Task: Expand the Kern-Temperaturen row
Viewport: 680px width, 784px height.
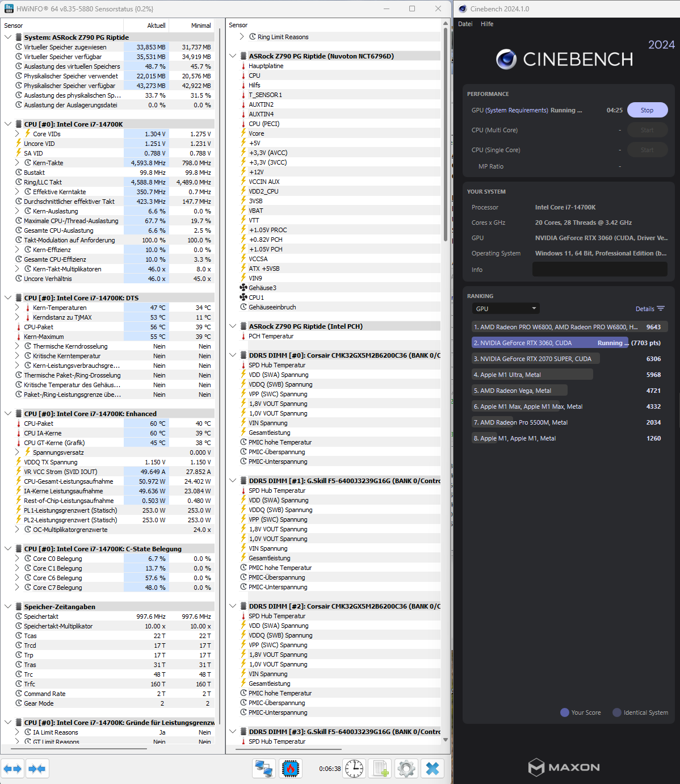Action: [x=17, y=308]
